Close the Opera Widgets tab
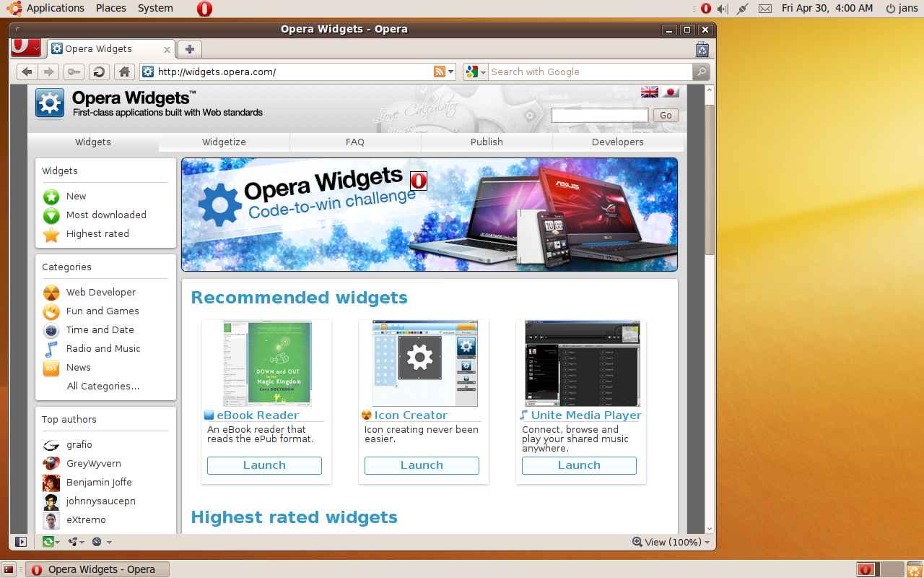The width and height of the screenshot is (924, 578). click(167, 50)
